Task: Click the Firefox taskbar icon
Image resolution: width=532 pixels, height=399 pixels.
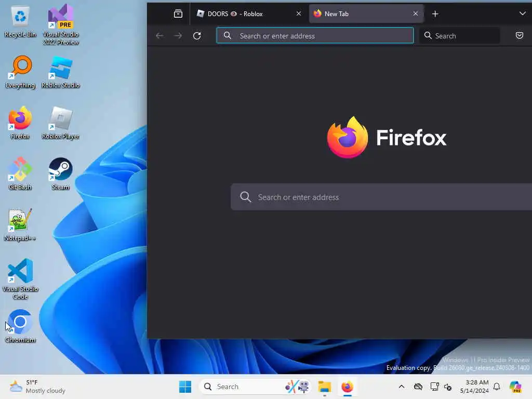Action: 348,387
